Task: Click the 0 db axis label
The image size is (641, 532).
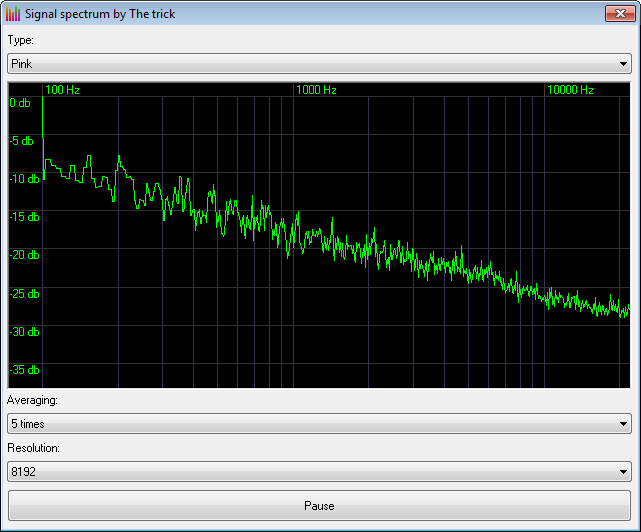Action: (21, 103)
